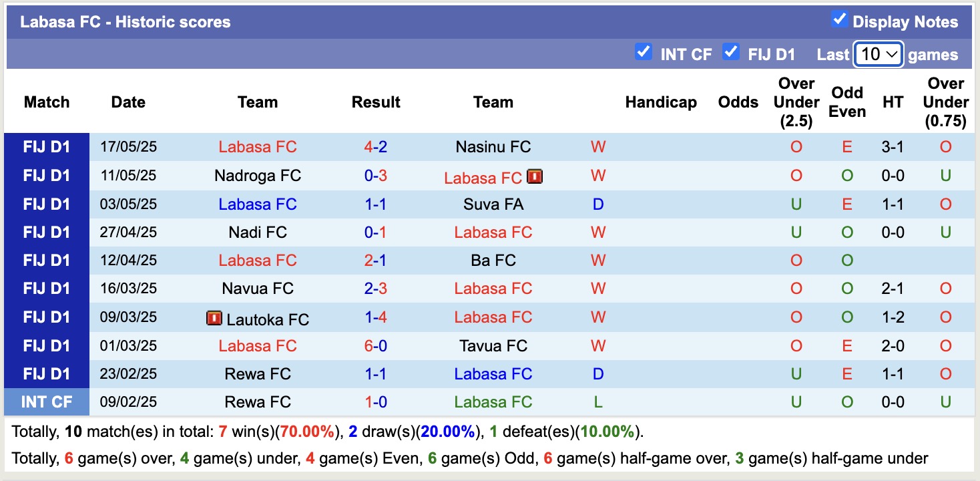
Task: Click the L marker on the Rewa FC INT CF row
Action: pos(597,402)
